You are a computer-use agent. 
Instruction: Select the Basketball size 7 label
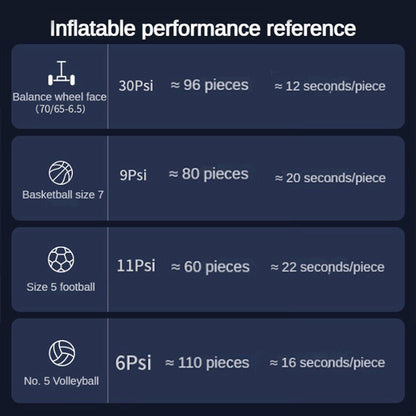point(63,195)
